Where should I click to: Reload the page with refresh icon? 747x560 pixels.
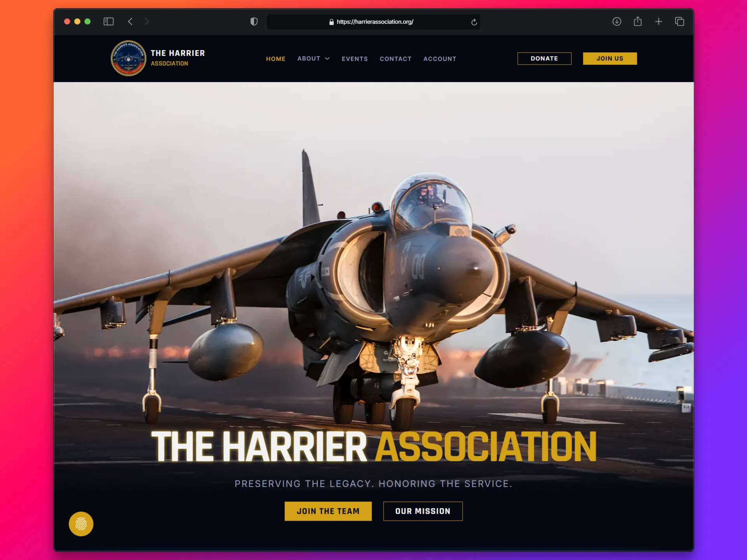point(474,22)
